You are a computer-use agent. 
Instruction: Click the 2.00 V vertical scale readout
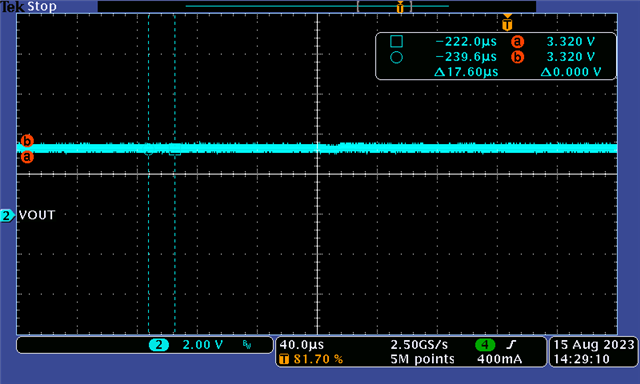[x=203, y=345]
